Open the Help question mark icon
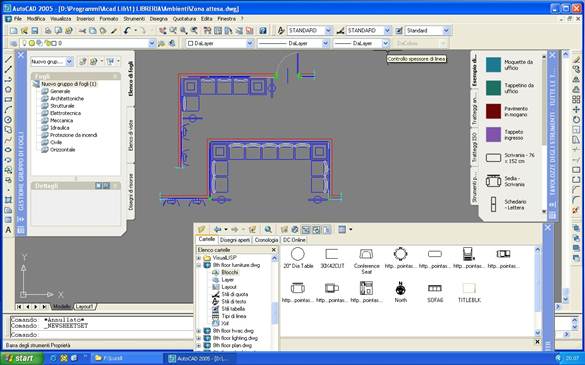Screen dimensions: 585x365 pyautogui.click(x=263, y=31)
